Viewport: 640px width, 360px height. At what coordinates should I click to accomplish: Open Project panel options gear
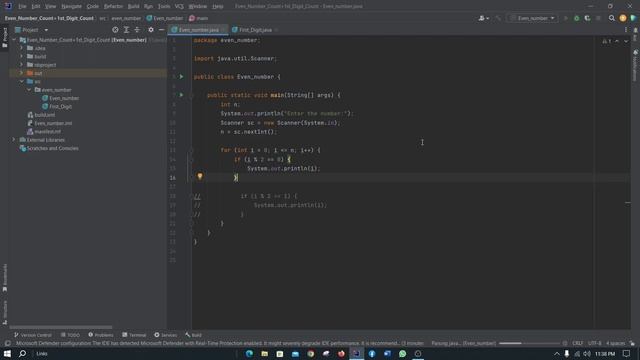pos(151,30)
